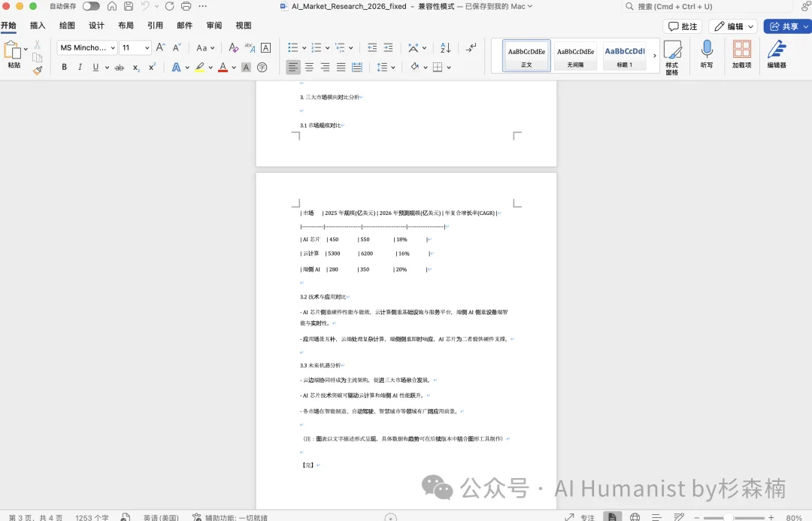Image resolution: width=812 pixels, height=521 pixels.
Task: Toggle the 自动保存 AutoSave switch
Action: click(x=89, y=6)
